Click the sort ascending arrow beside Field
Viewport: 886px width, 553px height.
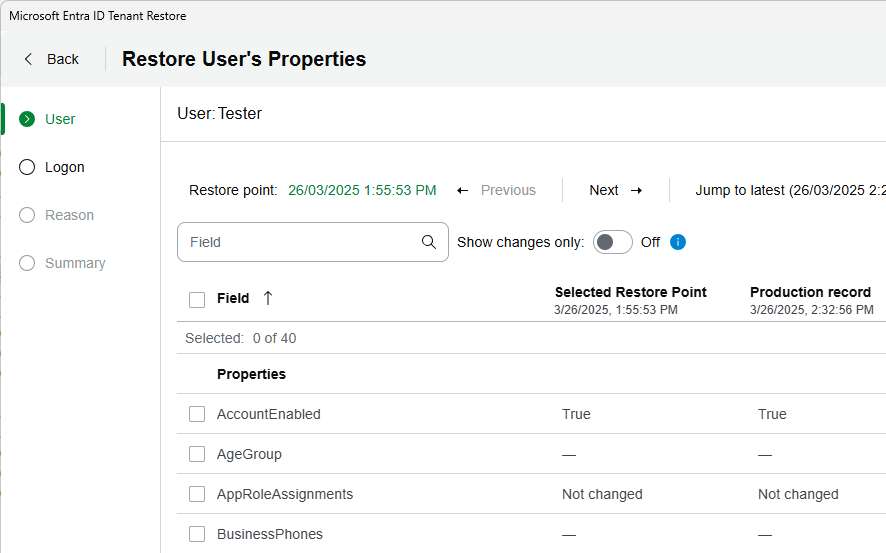point(268,298)
